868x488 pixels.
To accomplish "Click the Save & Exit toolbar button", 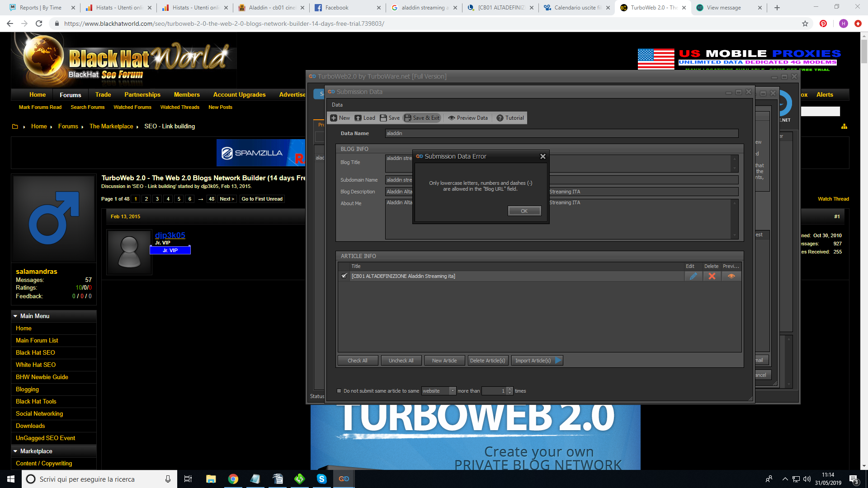I will 422,118.
